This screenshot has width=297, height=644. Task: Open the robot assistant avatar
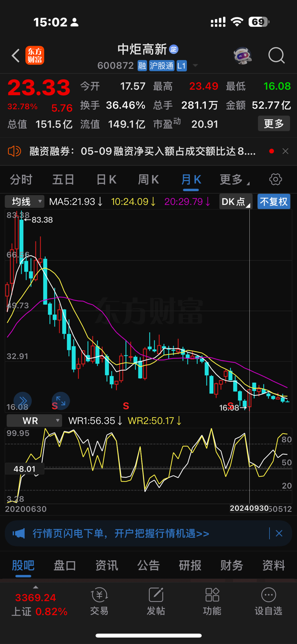click(x=242, y=55)
